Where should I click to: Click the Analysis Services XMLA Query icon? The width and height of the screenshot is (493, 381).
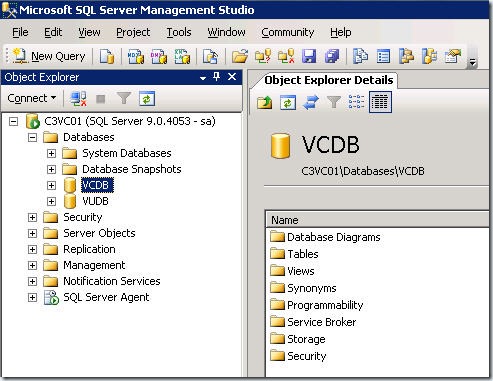pyautogui.click(x=182, y=56)
